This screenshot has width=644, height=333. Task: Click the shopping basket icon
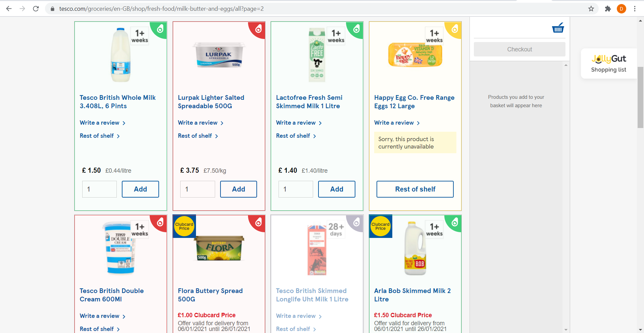point(558,28)
